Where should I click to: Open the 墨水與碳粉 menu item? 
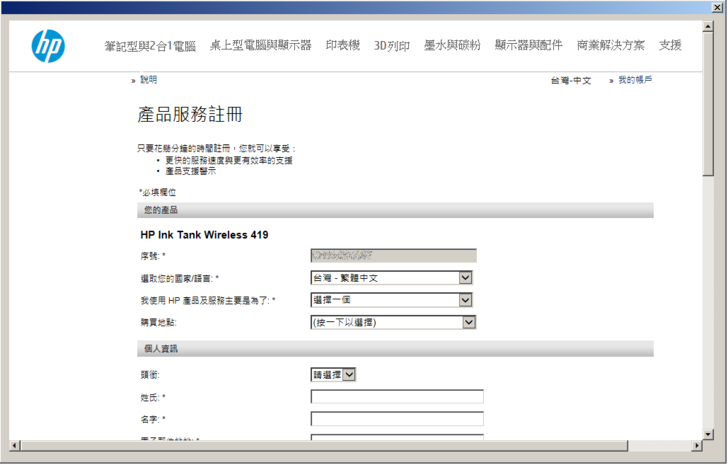pyautogui.click(x=452, y=45)
